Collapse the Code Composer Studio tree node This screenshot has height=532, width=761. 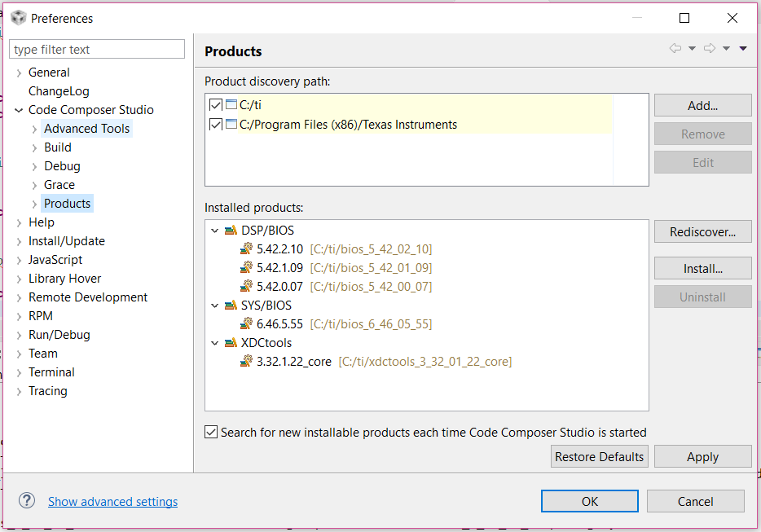pos(19,110)
